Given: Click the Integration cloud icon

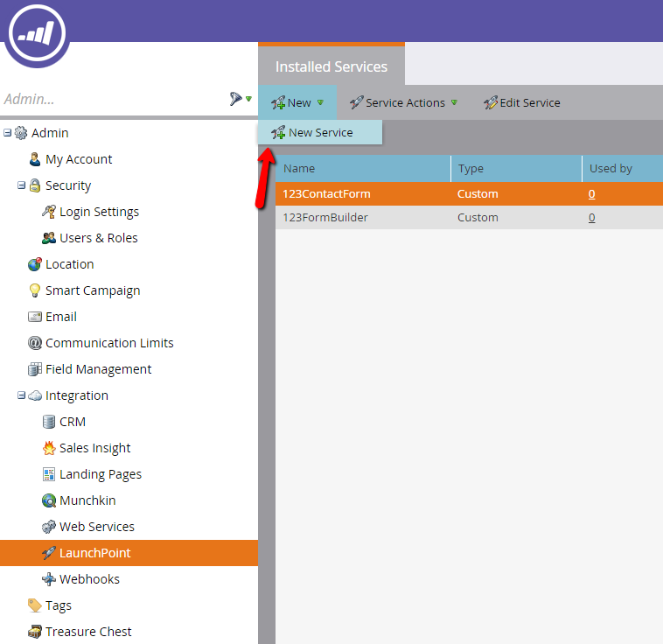Looking at the screenshot, I should point(35,395).
